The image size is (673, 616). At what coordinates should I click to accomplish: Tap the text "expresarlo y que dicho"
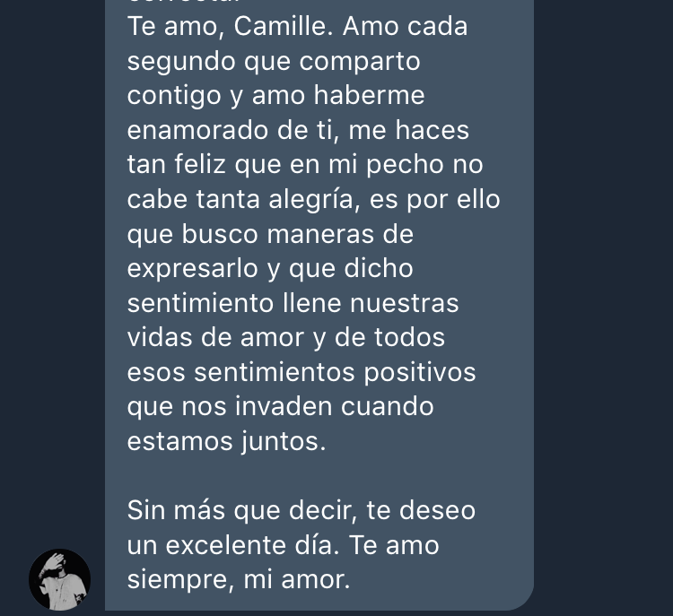tap(270, 269)
